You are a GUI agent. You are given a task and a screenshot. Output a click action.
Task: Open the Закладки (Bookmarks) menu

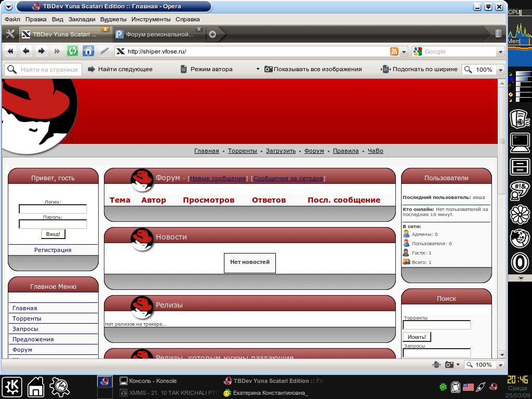(82, 19)
